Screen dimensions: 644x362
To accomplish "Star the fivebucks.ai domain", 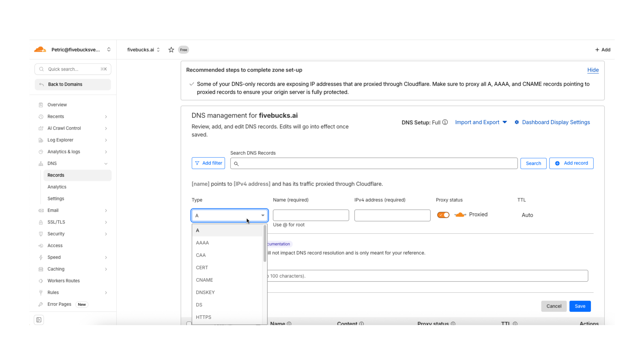I will (171, 50).
